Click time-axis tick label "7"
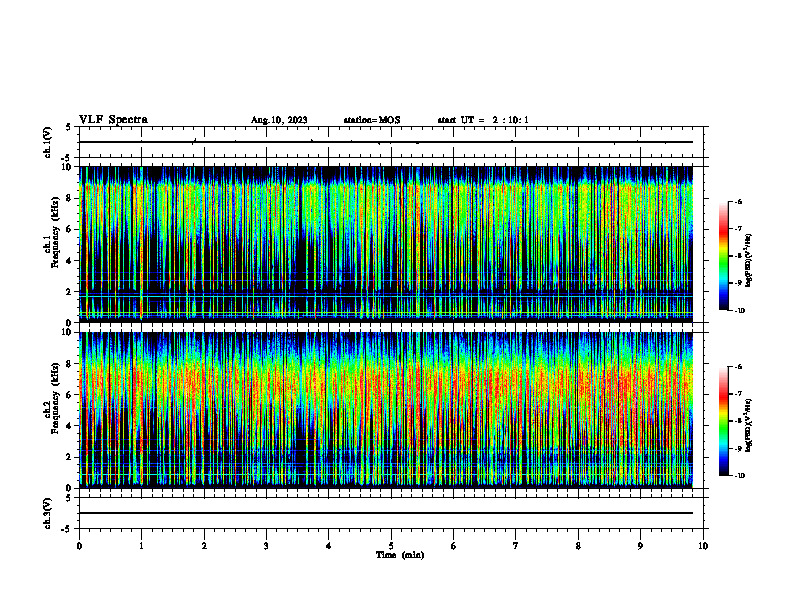The width and height of the screenshot is (792, 612). (x=516, y=546)
